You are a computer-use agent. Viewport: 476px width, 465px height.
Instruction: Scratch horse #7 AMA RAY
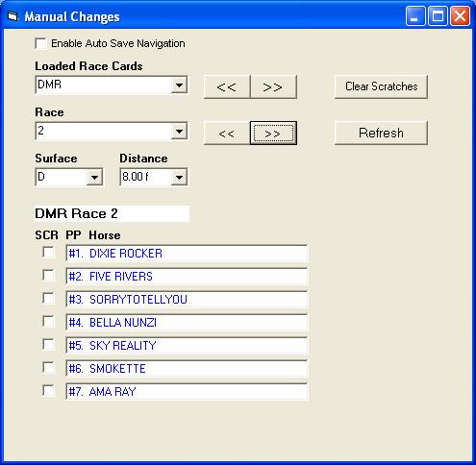pos(48,391)
